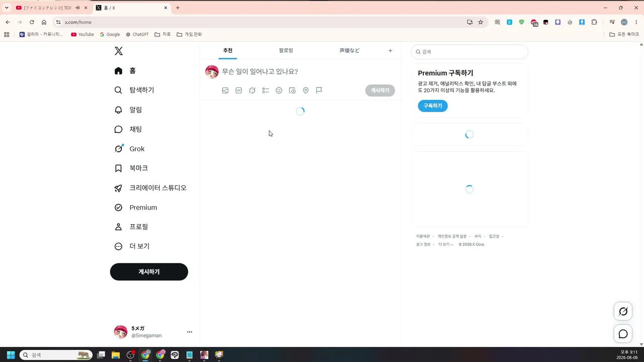Screen dimensions: 644x362
Task: Click the profile avatar beside the compose box
Action: coord(212,72)
